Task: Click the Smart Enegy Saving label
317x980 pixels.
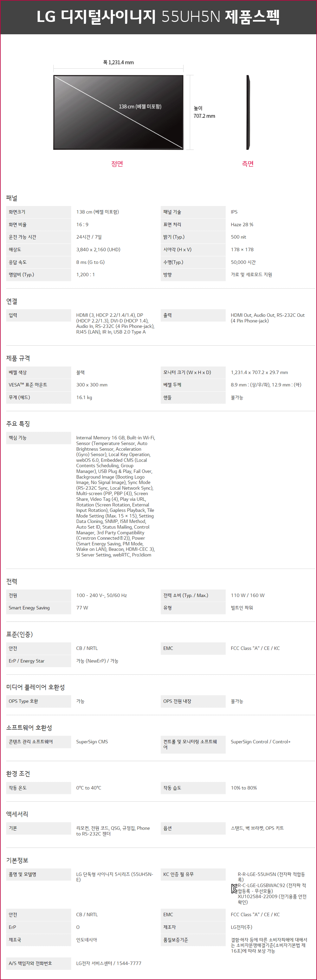Action: (x=29, y=608)
